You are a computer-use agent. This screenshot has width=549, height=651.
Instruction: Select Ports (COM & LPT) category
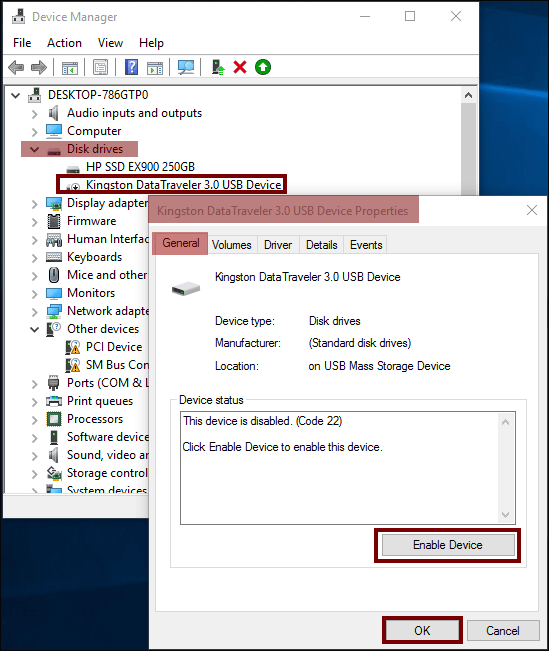coord(108,383)
